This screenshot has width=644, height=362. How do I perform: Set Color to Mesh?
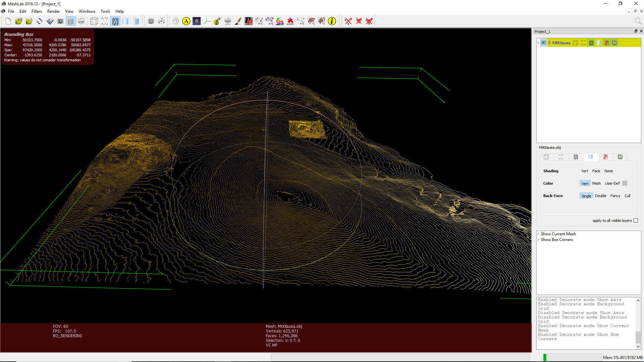tap(596, 183)
